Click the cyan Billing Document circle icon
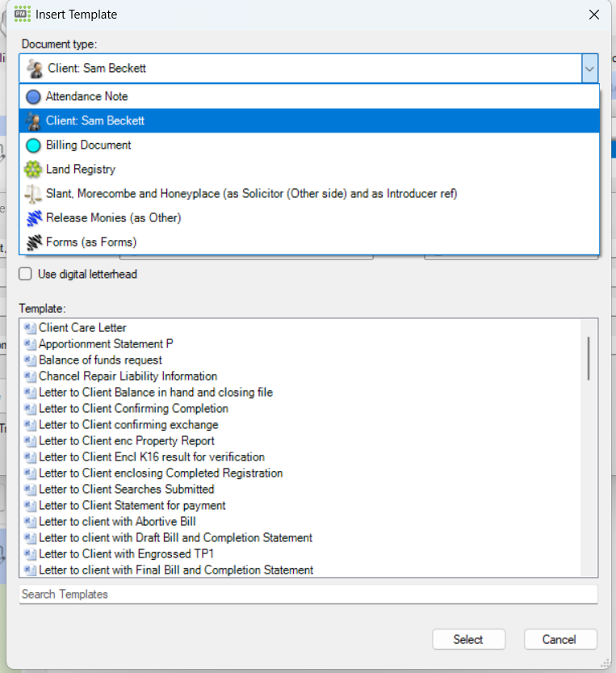 [33, 145]
